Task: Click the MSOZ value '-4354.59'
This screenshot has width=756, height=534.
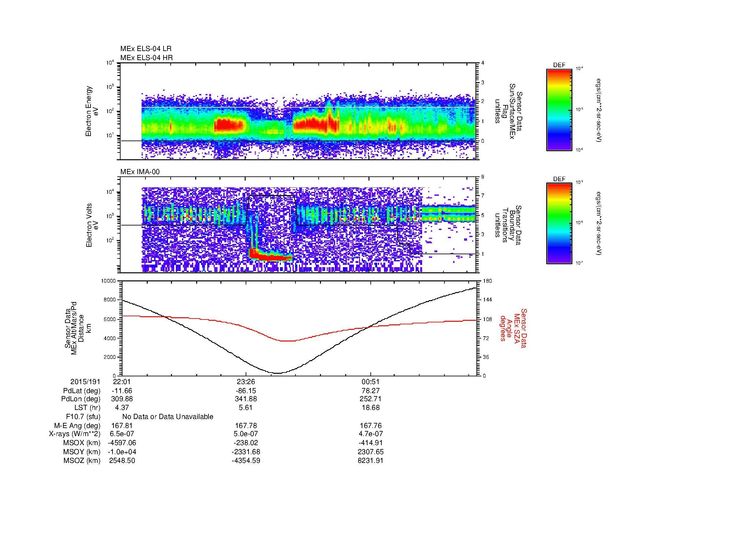Action: pyautogui.click(x=246, y=461)
